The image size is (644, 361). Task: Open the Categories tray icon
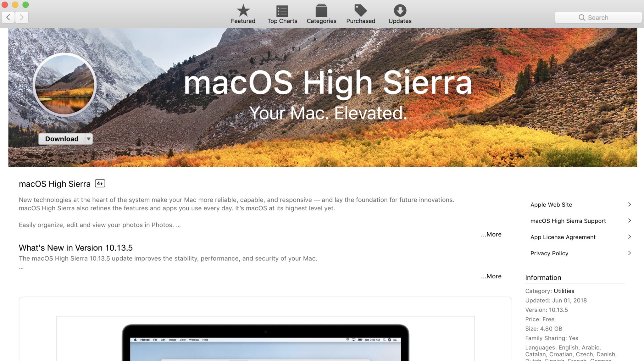coord(321,11)
